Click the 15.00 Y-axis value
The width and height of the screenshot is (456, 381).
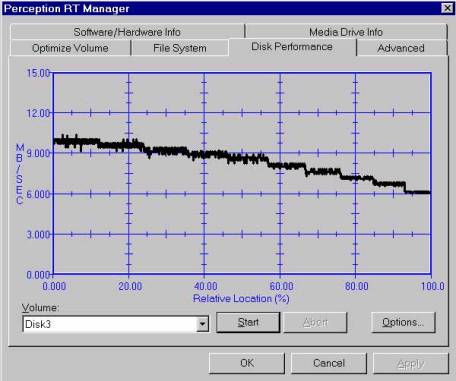[x=38, y=73]
